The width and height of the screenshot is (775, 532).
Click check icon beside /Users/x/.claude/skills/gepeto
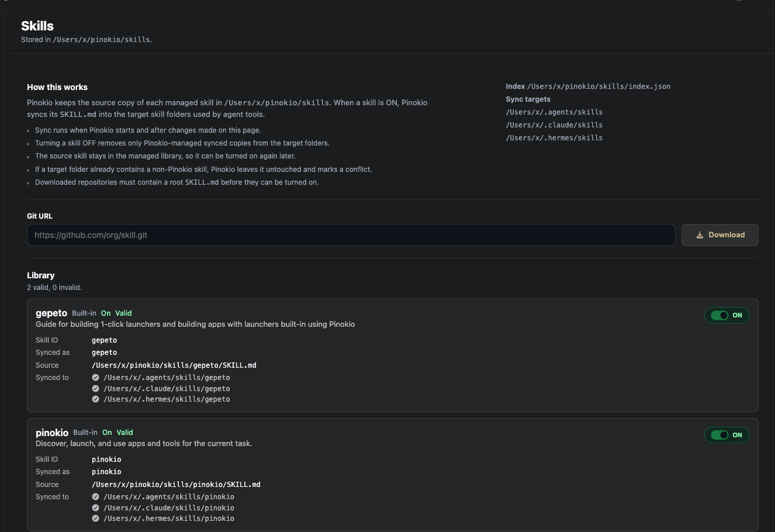pos(95,389)
